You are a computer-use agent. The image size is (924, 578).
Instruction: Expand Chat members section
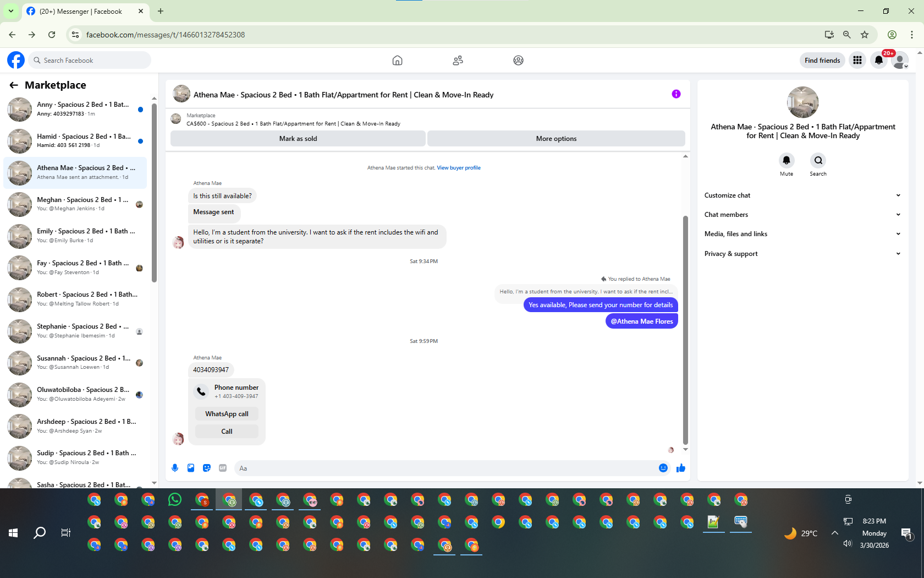(x=802, y=215)
